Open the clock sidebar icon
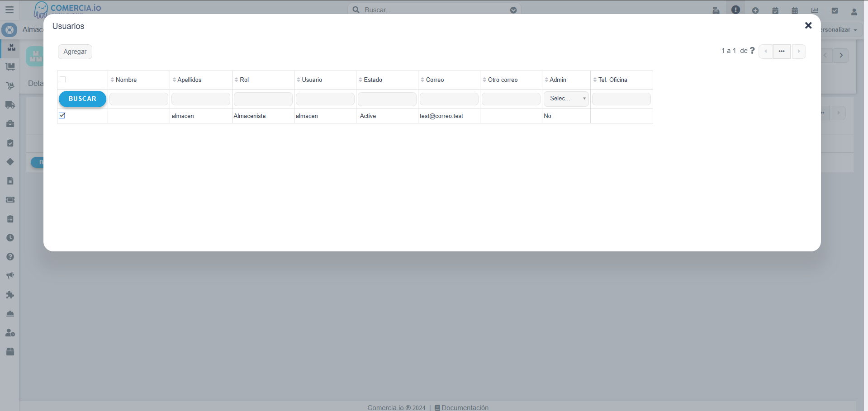868x411 pixels. point(10,238)
